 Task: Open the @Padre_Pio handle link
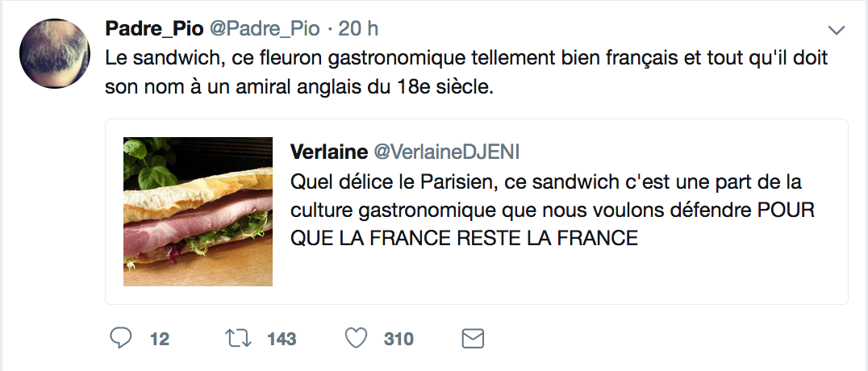(265, 29)
